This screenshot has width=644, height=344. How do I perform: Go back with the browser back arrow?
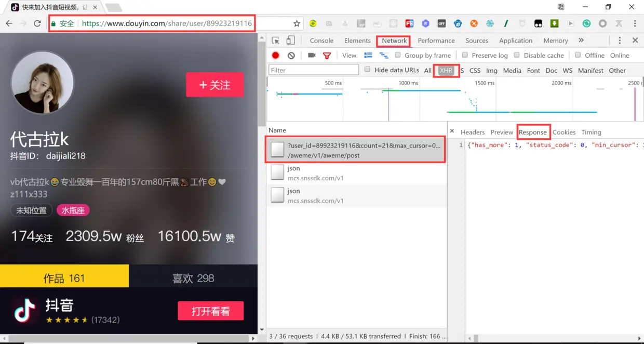pyautogui.click(x=9, y=23)
